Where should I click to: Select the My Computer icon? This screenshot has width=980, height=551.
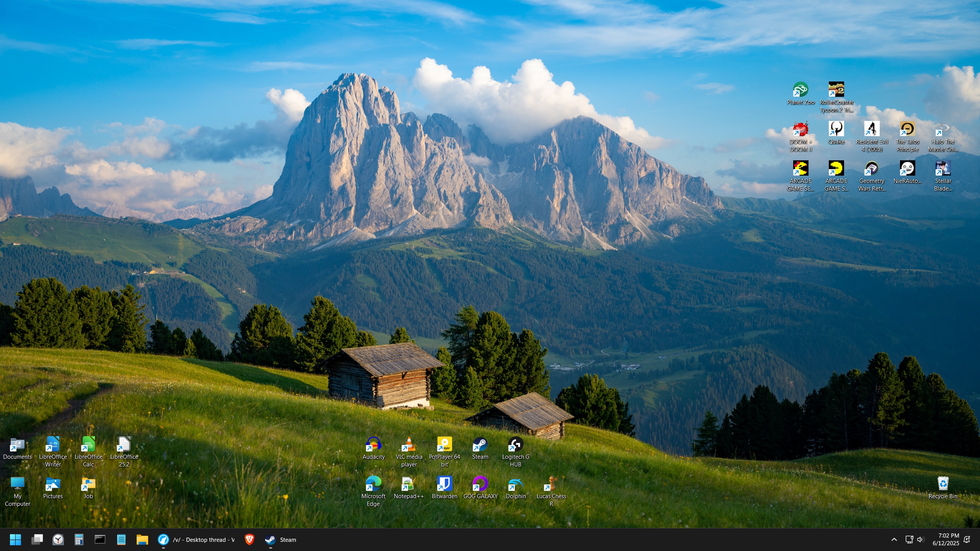coord(17,491)
